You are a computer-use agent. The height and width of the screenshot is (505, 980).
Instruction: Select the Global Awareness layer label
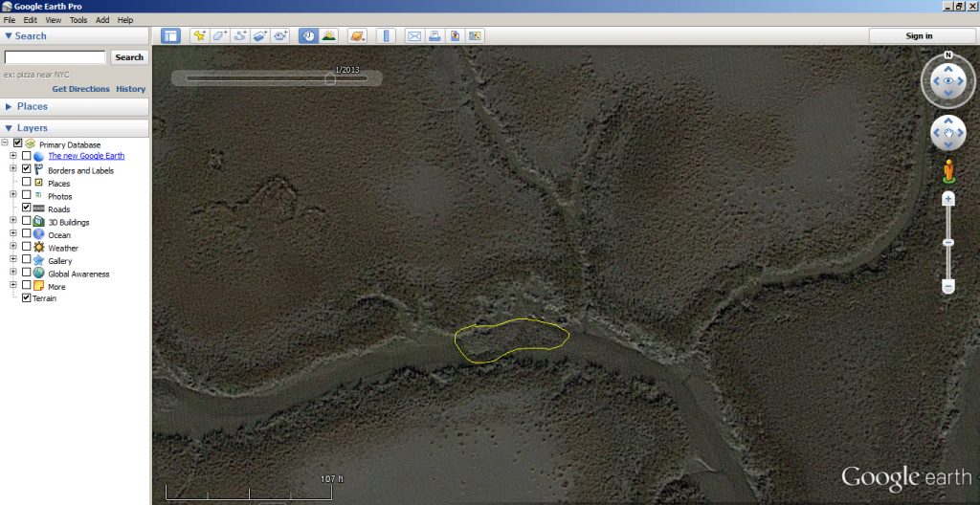[78, 274]
